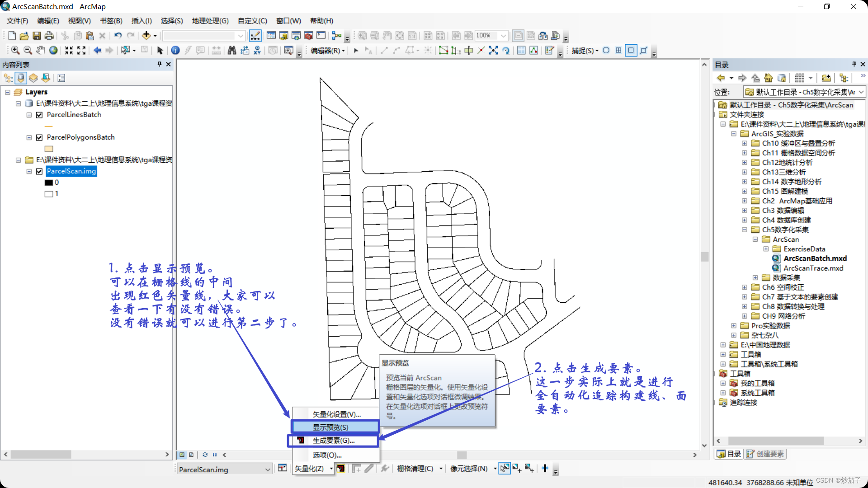868x488 pixels.
Task: Open the 矢量化(Z) toolbar menu
Action: coord(313,469)
